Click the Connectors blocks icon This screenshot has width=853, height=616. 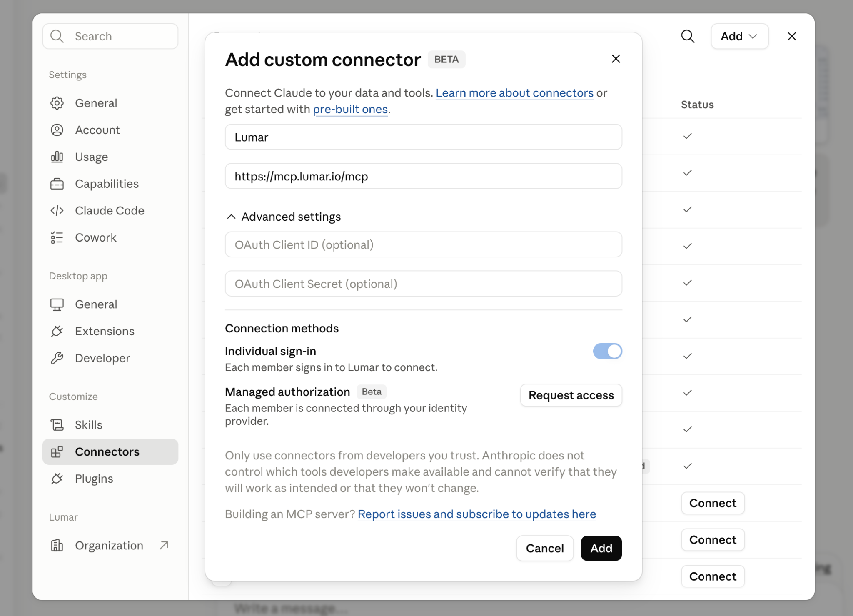57,452
